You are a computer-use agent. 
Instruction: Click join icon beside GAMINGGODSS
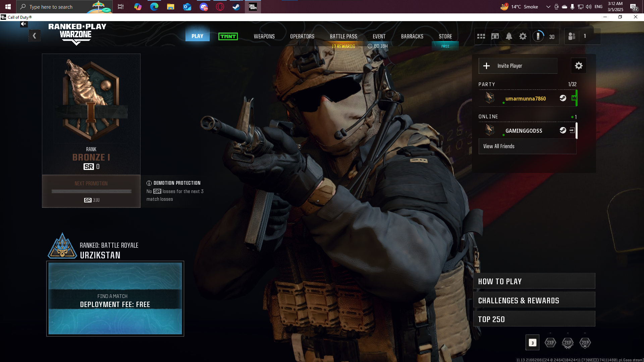(572, 130)
